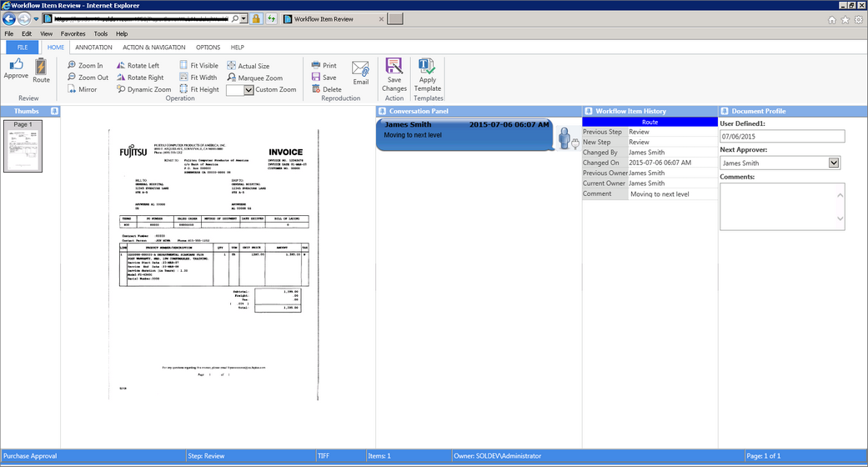This screenshot has width=868, height=467.
Task: Expand the Custom Zoom combo box
Action: pyautogui.click(x=248, y=90)
